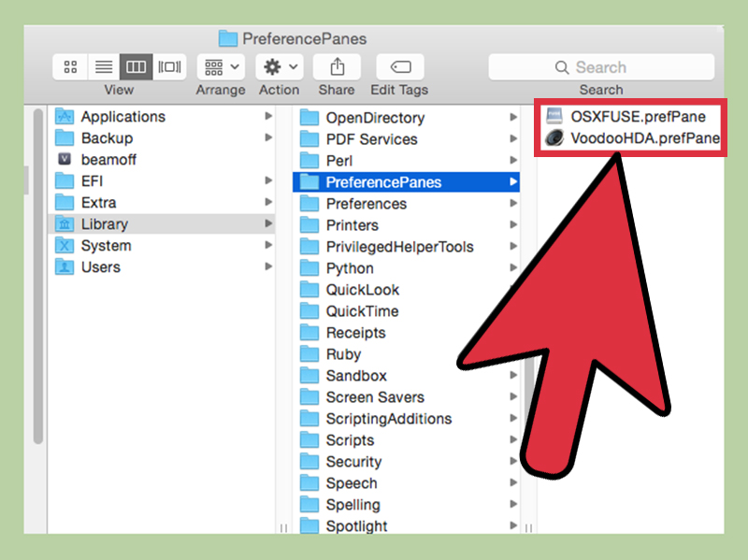Image resolution: width=748 pixels, height=560 pixels.
Task: Select the Users folder
Action: coord(162,266)
